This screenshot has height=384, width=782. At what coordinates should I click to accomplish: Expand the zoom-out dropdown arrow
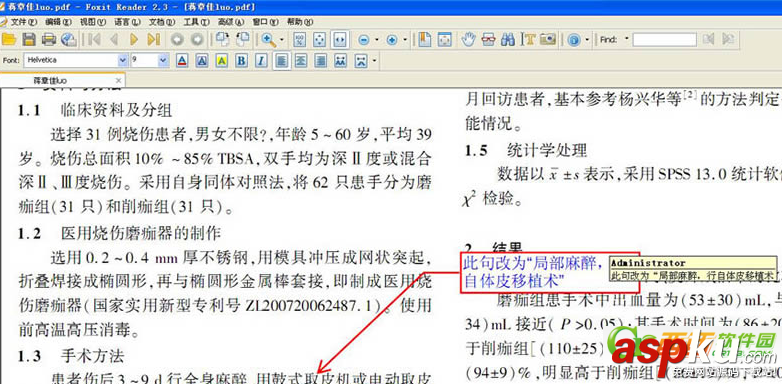[377, 40]
